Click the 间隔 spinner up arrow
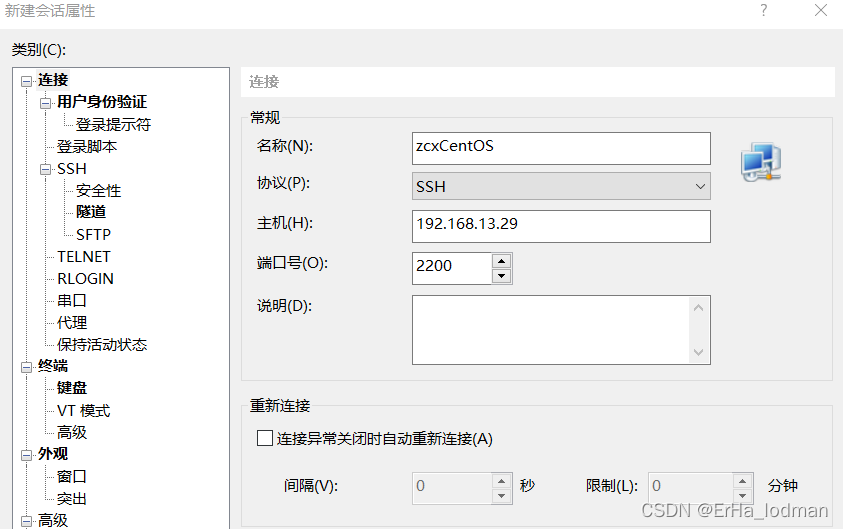Viewport: 843px width, 529px height. point(502,481)
